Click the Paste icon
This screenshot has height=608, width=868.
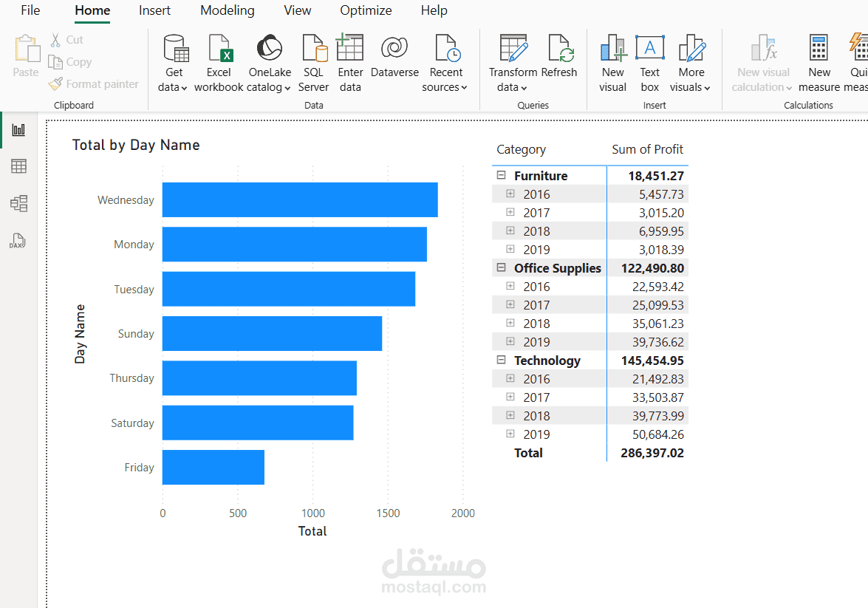click(27, 49)
